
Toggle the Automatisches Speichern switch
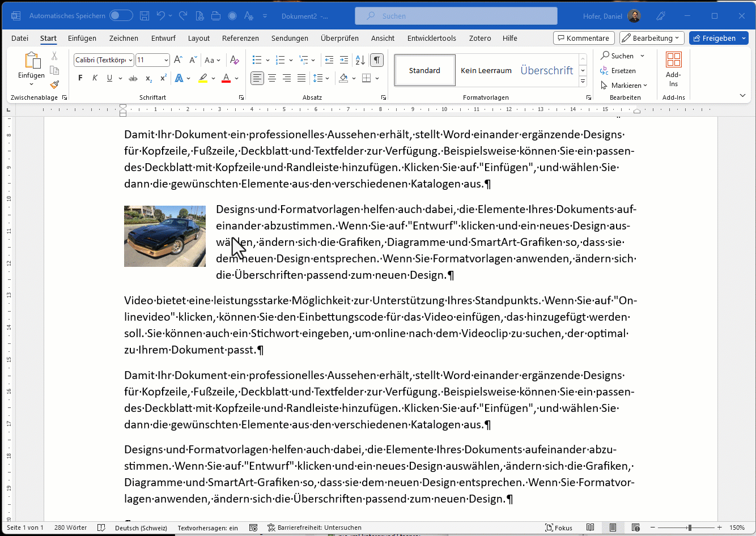[121, 16]
